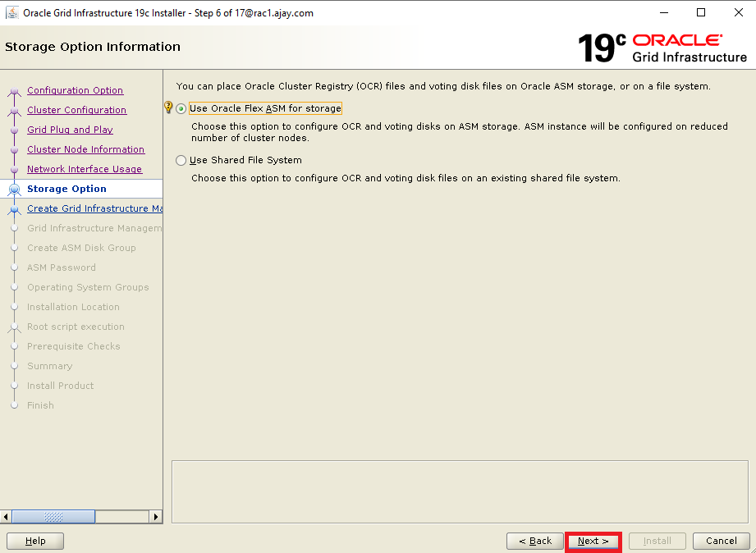Click the Create ASM Disk Group label
Viewport: 756px width, 553px height.
pyautogui.click(x=81, y=248)
